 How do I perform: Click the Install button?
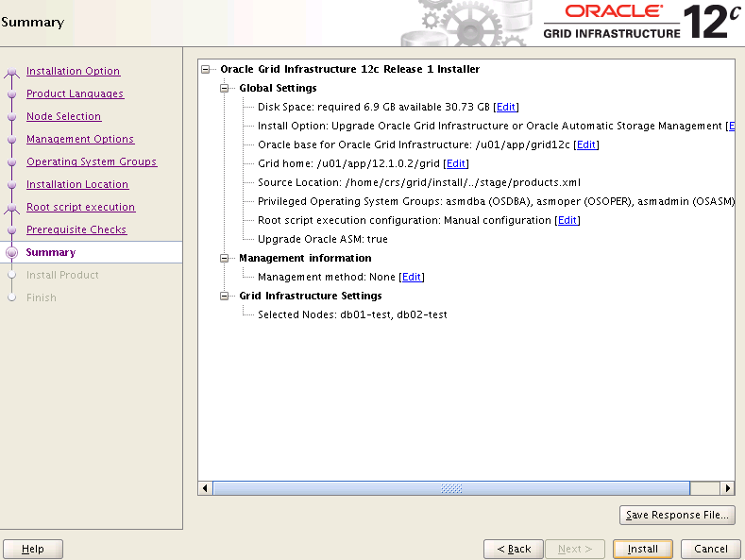643,549
